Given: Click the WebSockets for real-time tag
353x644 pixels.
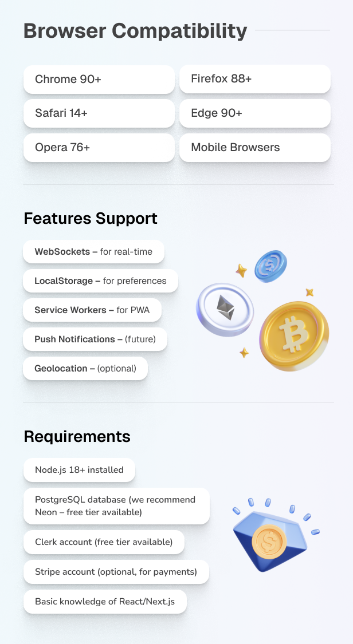Looking at the screenshot, I should (x=93, y=251).
